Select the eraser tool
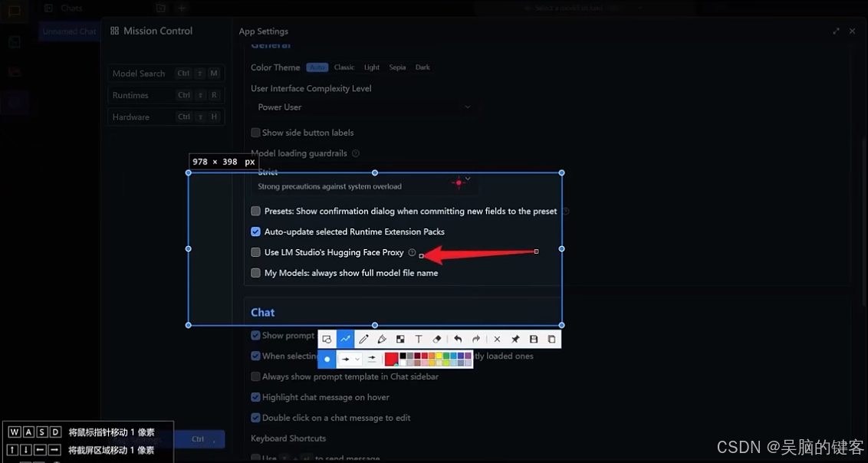 (x=437, y=339)
